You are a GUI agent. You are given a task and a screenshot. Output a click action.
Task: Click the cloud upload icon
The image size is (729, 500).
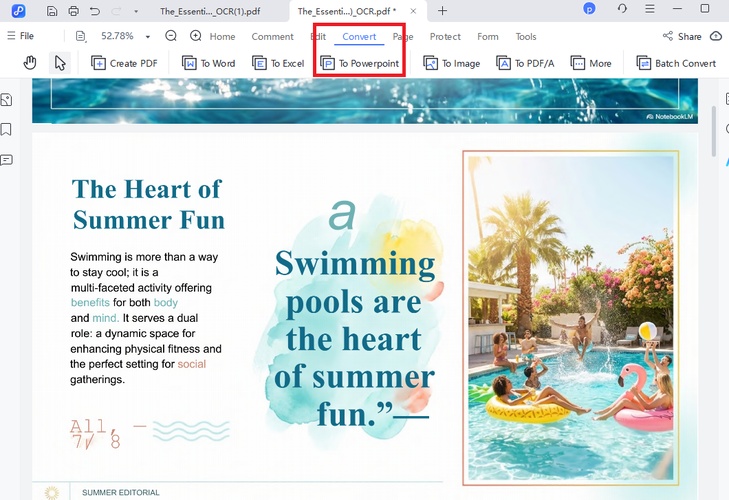(x=716, y=36)
